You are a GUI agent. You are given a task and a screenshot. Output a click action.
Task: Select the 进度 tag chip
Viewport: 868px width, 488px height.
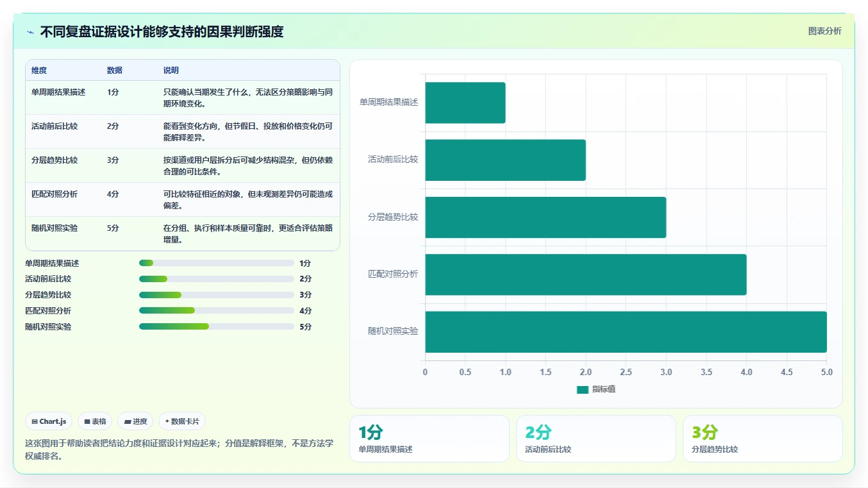tap(135, 421)
